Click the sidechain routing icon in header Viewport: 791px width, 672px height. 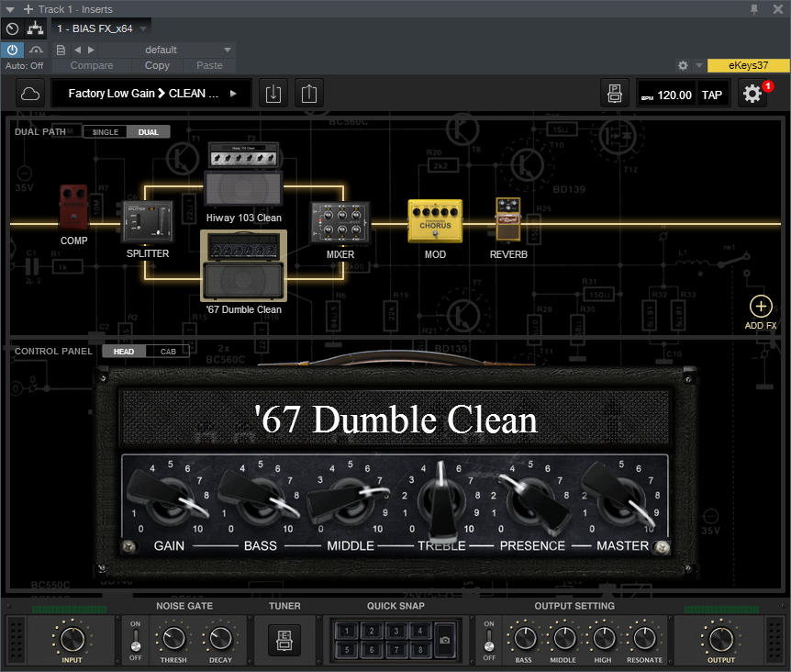pos(35,28)
